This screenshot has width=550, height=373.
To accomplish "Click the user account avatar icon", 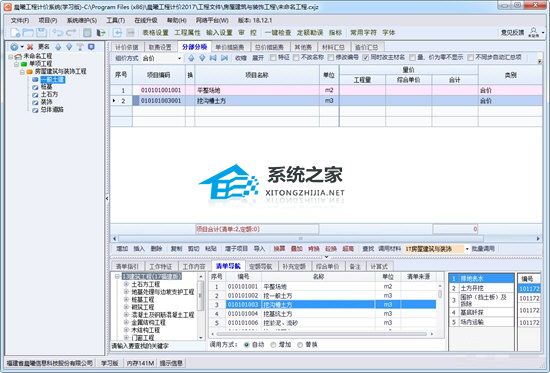I will (x=533, y=32).
